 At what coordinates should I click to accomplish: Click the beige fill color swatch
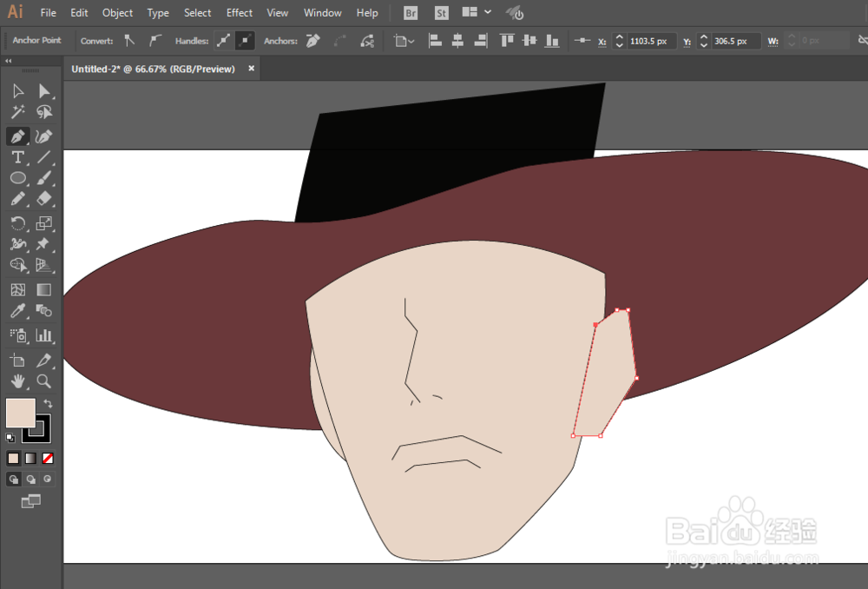click(20, 413)
